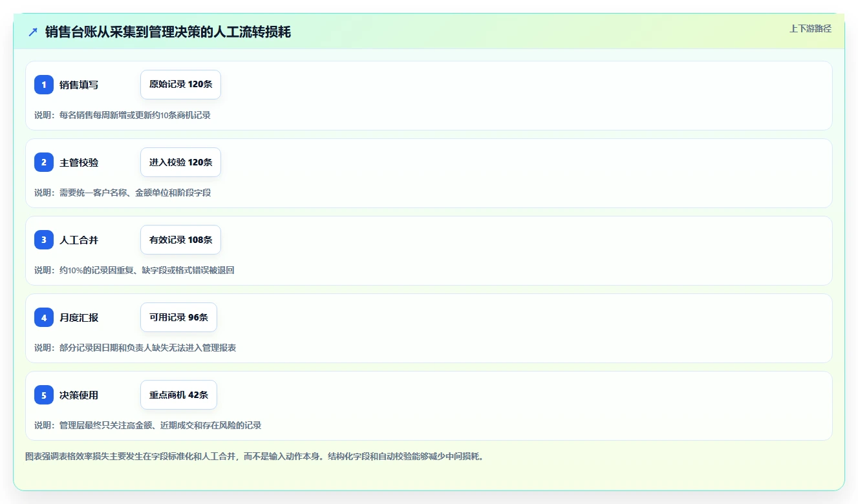The image size is (858, 504).
Task: Click the footer summary starting 图表强调表格效率损失
Action: click(254, 456)
